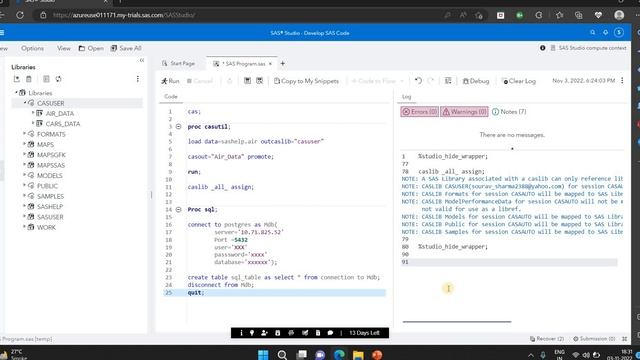Open the Options menu
The width and height of the screenshot is (640, 360).
tap(32, 48)
